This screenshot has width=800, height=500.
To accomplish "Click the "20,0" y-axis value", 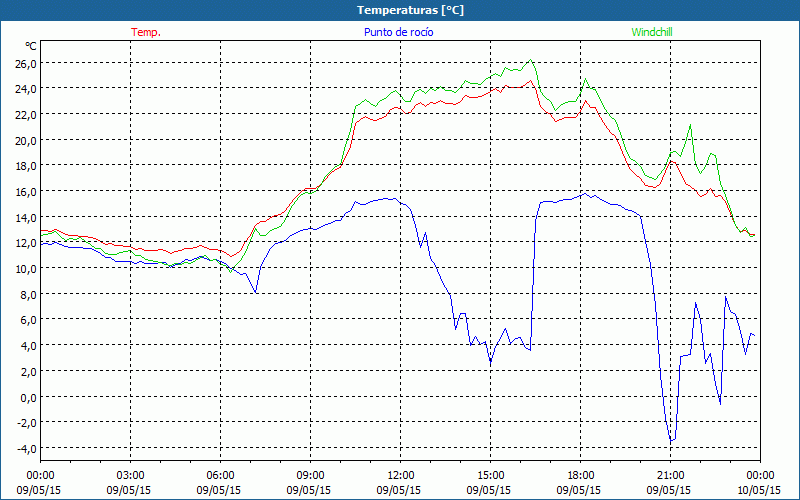I will click(26, 140).
